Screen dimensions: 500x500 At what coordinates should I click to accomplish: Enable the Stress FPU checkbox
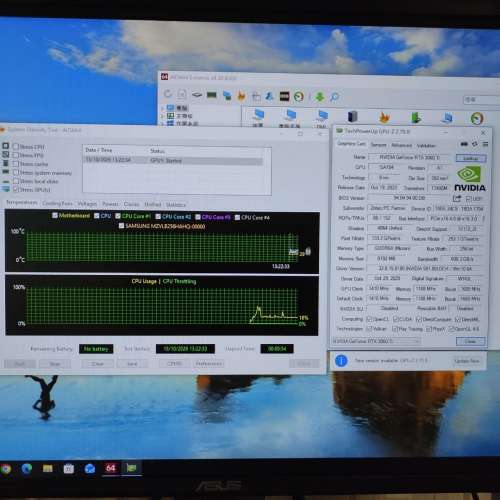16,155
